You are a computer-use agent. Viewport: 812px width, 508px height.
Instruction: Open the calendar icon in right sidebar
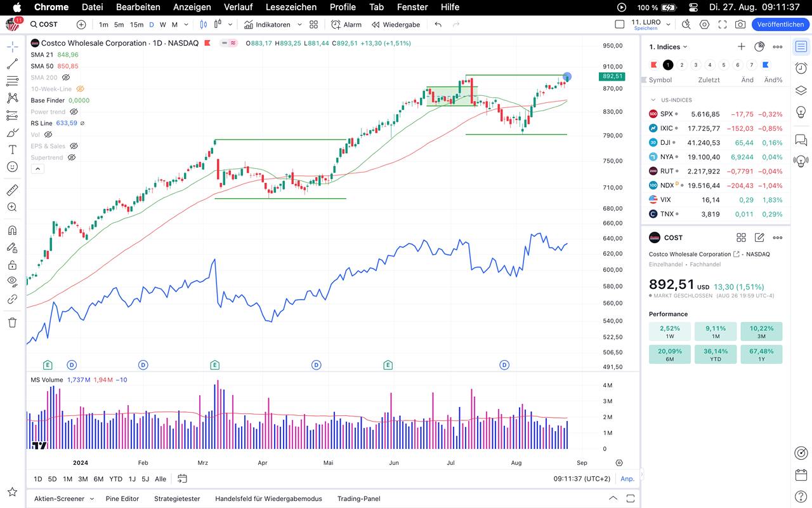pyautogui.click(x=801, y=474)
